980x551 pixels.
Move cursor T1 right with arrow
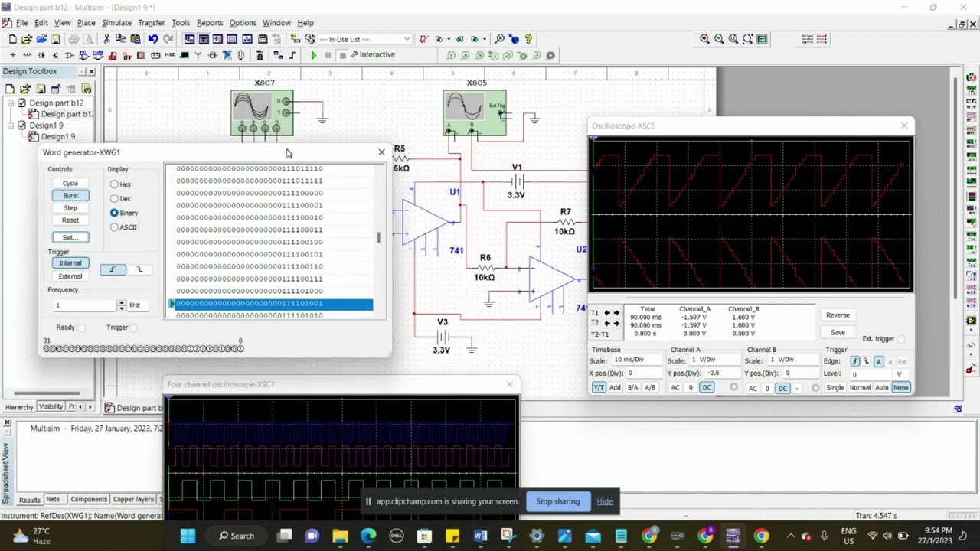(617, 313)
